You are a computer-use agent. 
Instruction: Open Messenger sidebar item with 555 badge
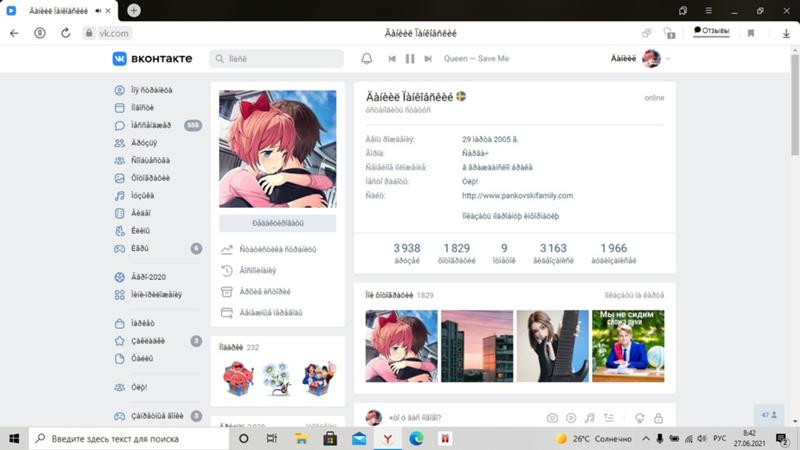[158, 125]
